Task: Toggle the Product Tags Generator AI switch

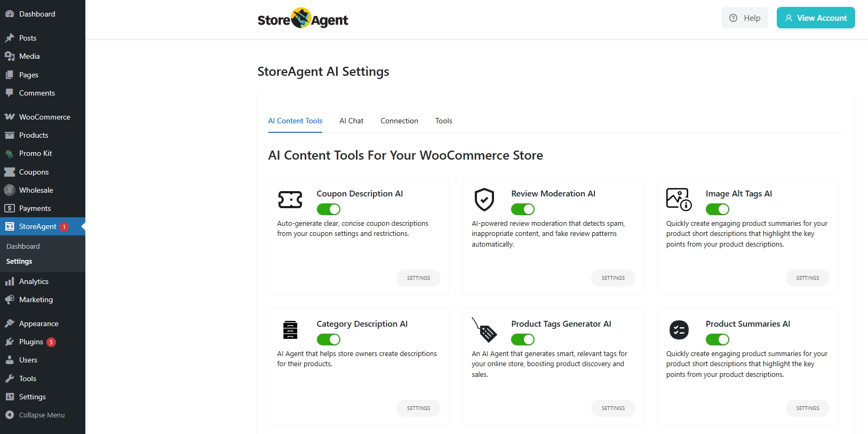Action: click(523, 340)
